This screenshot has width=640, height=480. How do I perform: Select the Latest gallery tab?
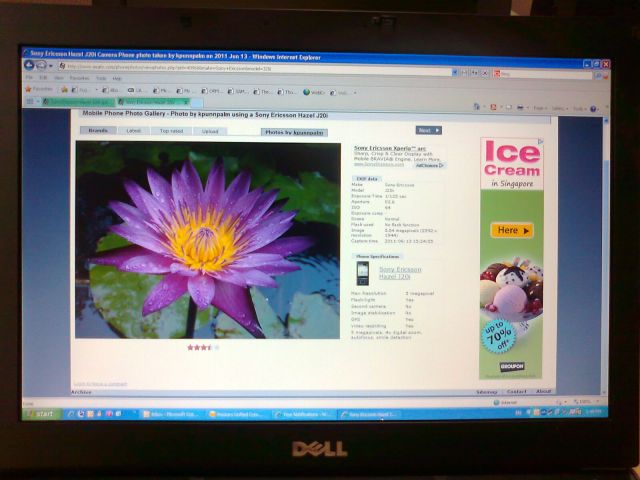pyautogui.click(x=133, y=131)
